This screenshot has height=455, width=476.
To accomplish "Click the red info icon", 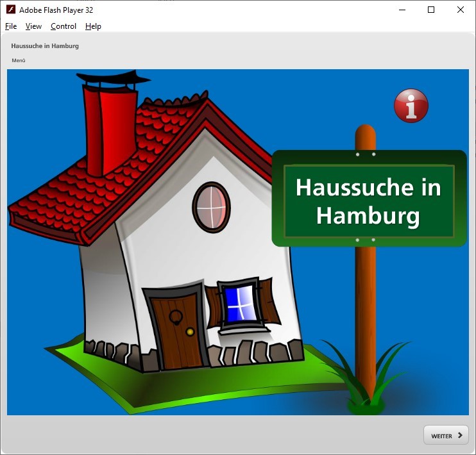I will point(411,106).
